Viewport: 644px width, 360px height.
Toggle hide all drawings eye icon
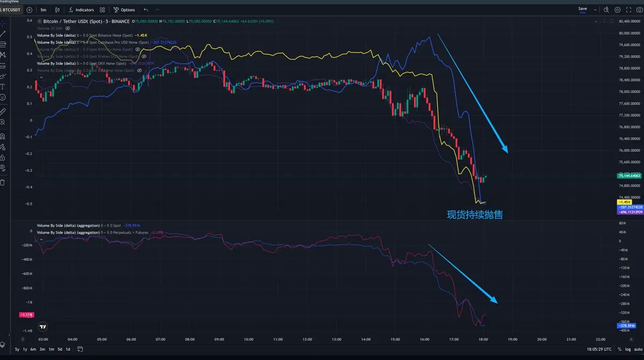(3, 168)
